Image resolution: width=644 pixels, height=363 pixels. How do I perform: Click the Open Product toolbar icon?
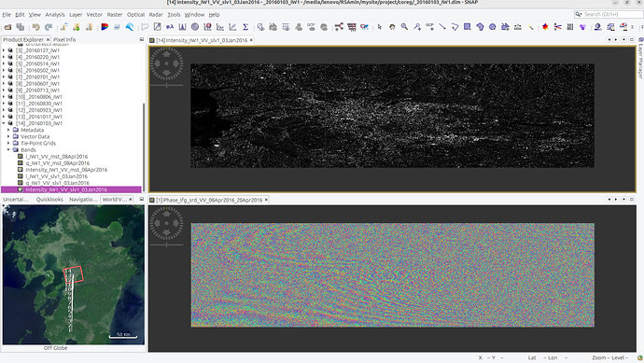tap(7, 27)
